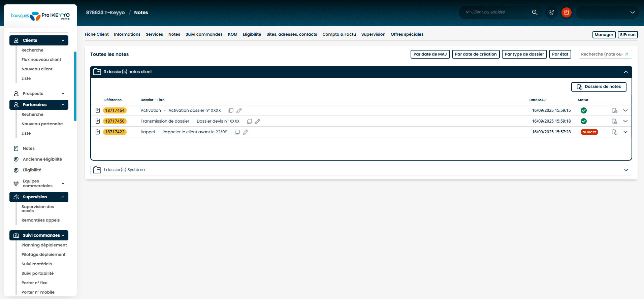Edit the Rappel note with pencil icon
Image resolution: width=644 pixels, height=299 pixels.
point(246,132)
